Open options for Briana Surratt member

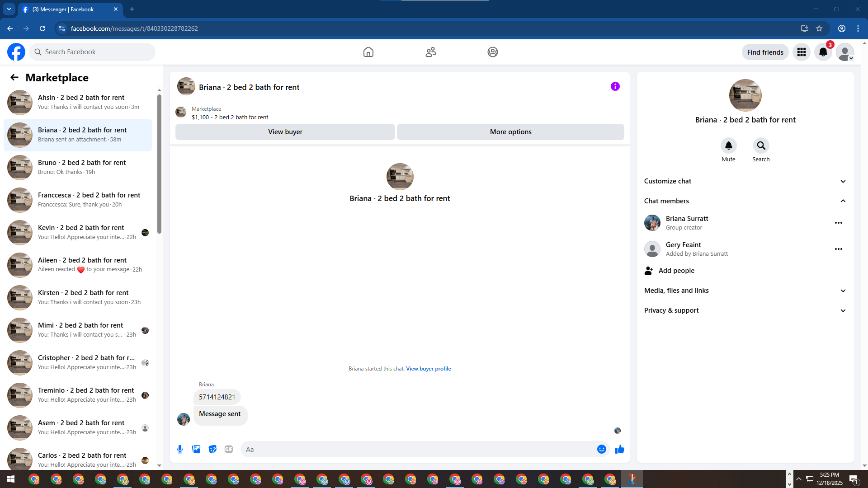[839, 223]
